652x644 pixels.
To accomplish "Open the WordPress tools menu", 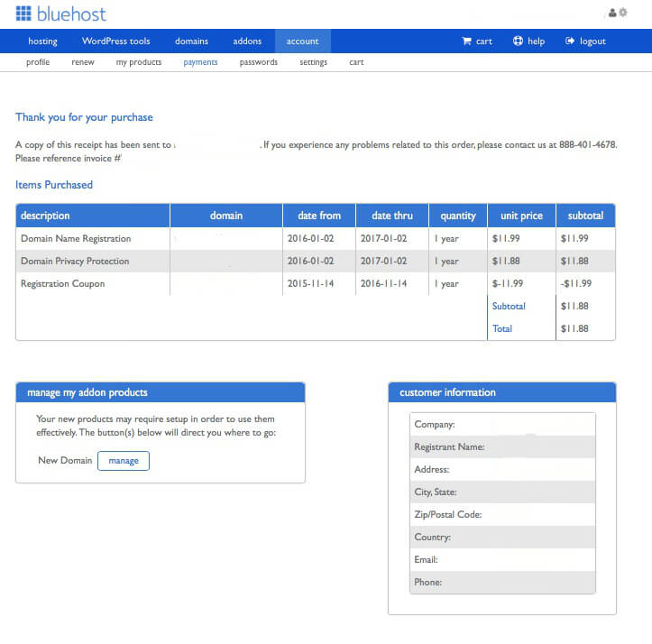I will point(115,41).
